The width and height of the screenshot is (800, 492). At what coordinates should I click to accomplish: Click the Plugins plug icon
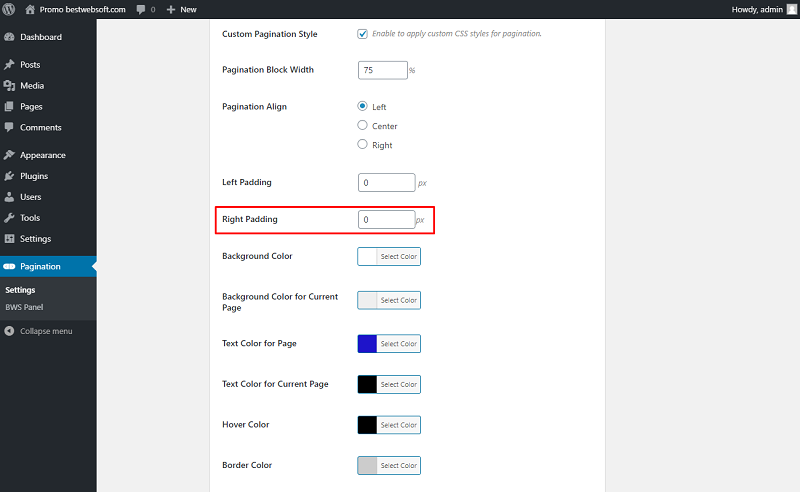tap(9, 176)
